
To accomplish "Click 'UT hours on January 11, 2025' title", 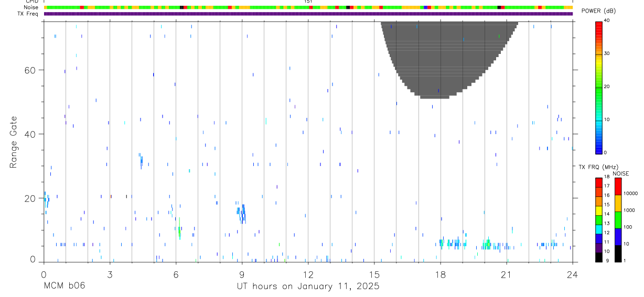I will [x=308, y=286].
